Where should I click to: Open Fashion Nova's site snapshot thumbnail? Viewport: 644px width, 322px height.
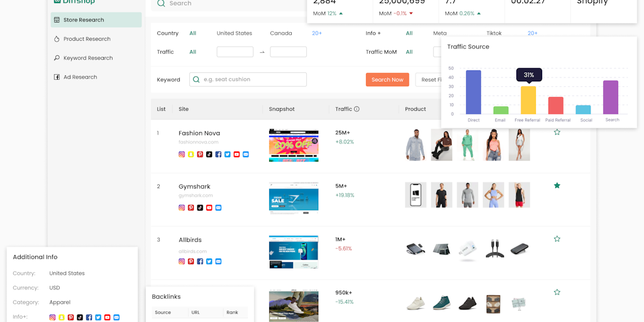click(294, 145)
